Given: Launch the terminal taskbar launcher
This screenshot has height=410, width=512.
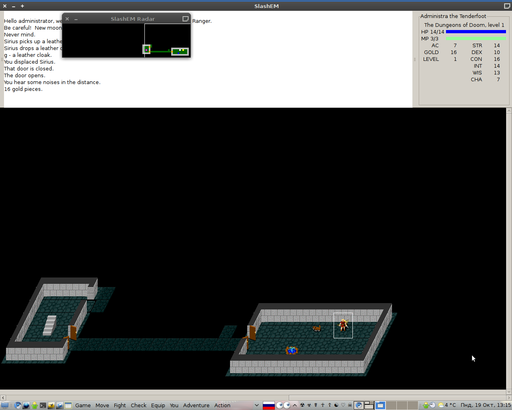Looking at the screenshot, I should click(x=43, y=405).
